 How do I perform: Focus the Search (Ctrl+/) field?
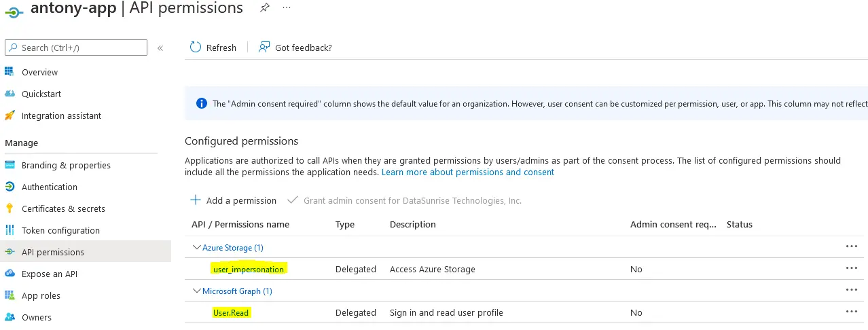76,48
